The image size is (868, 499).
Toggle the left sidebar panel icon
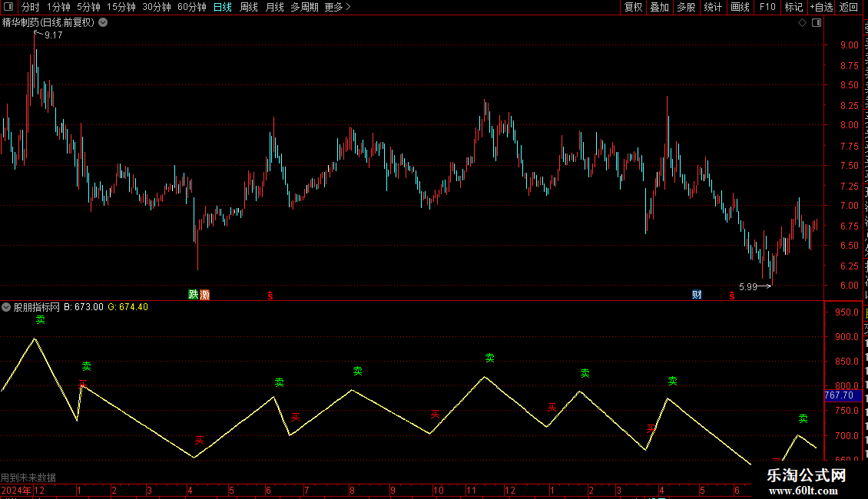tap(8, 7)
